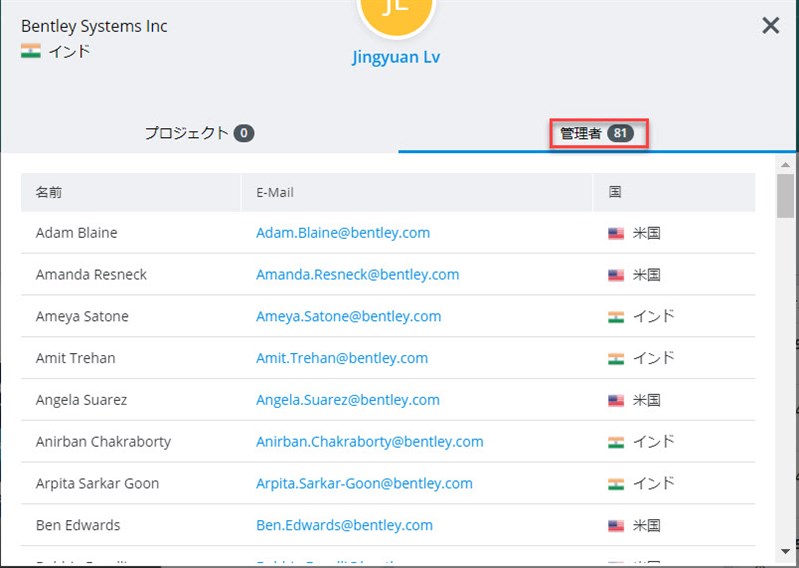Click the US flag in Adam Blaine row

(616, 233)
